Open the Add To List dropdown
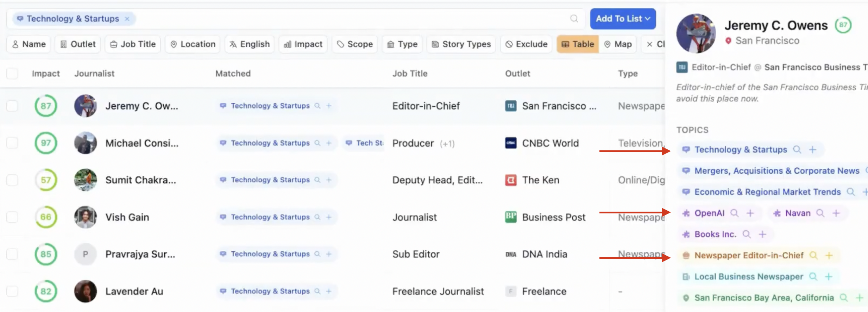868x312 pixels. tap(623, 19)
